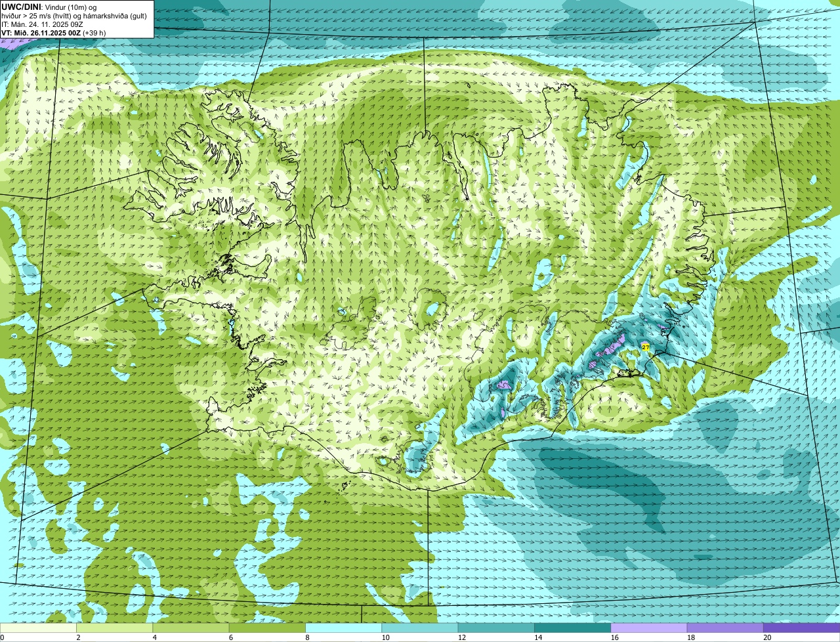Viewport: 840px width, 642px height.
Task: Click the '10' label on the color scale
Action: (x=385, y=637)
